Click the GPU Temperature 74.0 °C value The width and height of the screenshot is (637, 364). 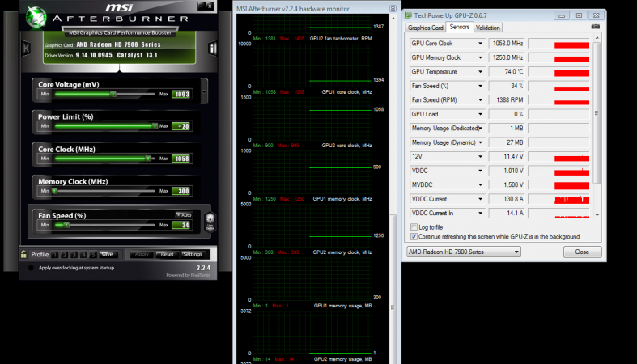[x=506, y=72]
